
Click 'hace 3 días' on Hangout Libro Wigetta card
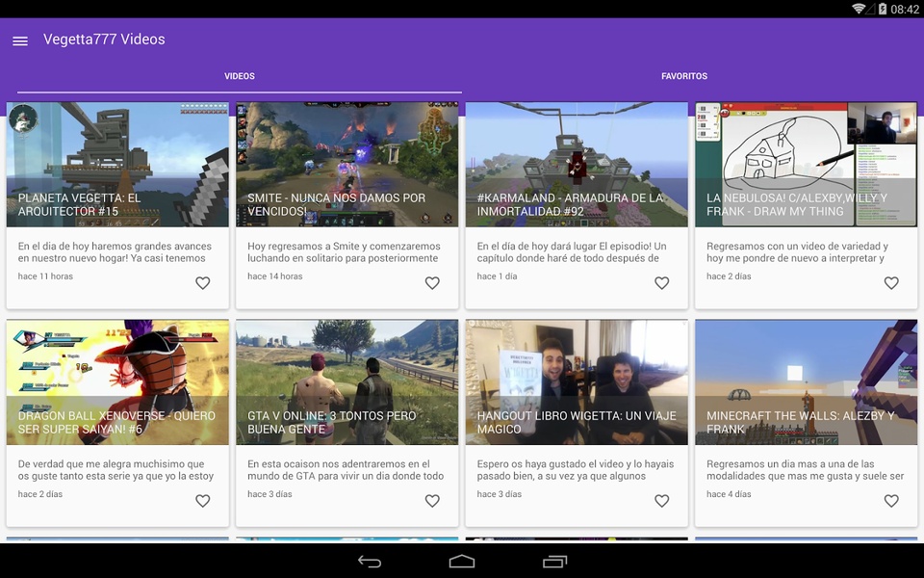tap(500, 494)
